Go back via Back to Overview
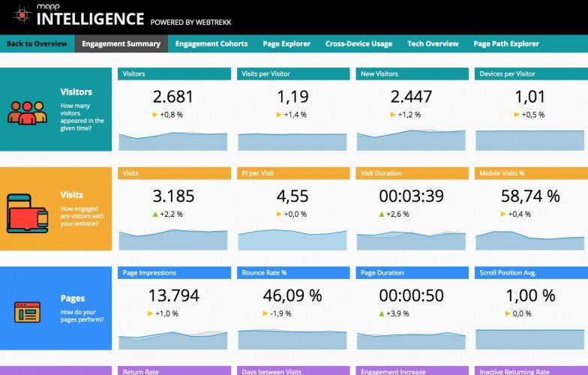Viewport: 588px width, 375px height. tap(37, 43)
